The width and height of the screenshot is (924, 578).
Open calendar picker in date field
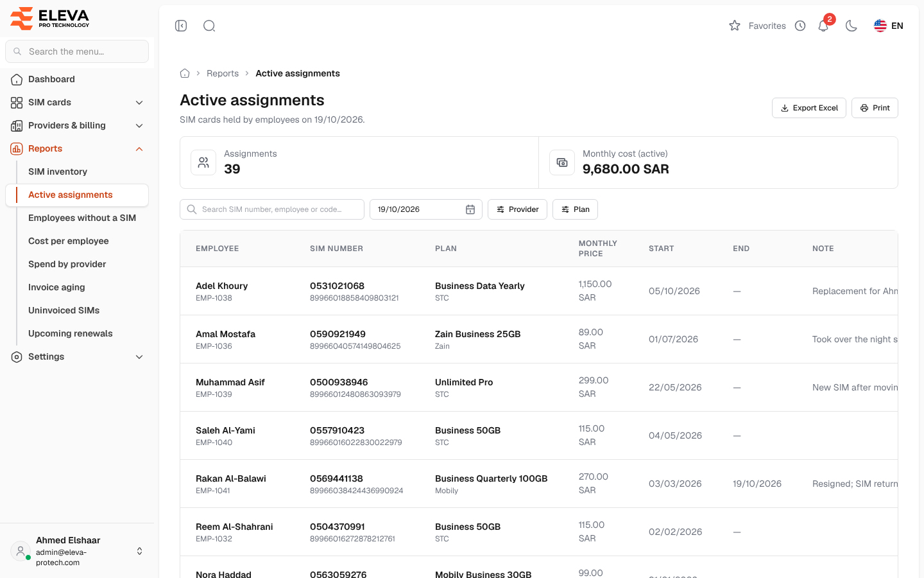pyautogui.click(x=470, y=209)
